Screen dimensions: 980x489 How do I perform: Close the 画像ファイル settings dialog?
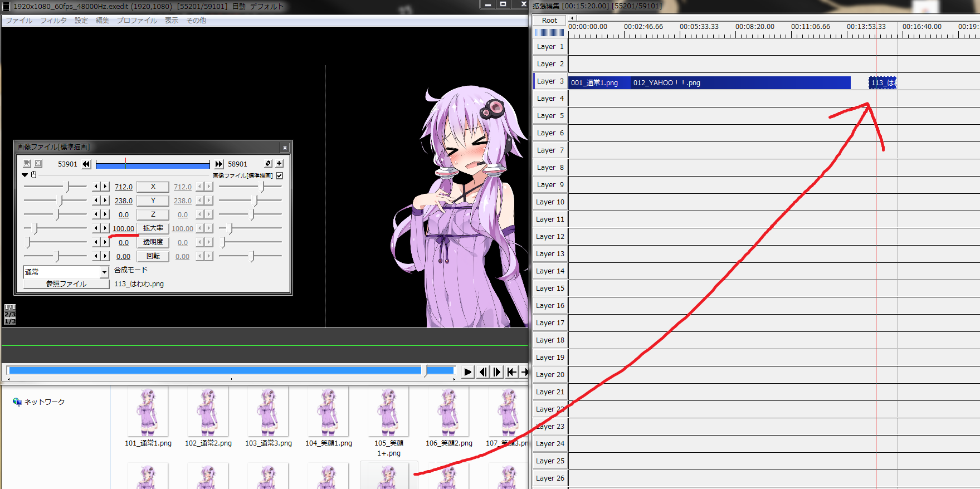coord(285,148)
